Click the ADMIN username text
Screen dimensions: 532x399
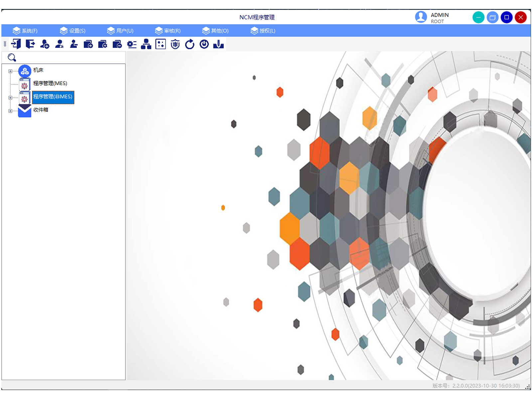pyautogui.click(x=440, y=15)
